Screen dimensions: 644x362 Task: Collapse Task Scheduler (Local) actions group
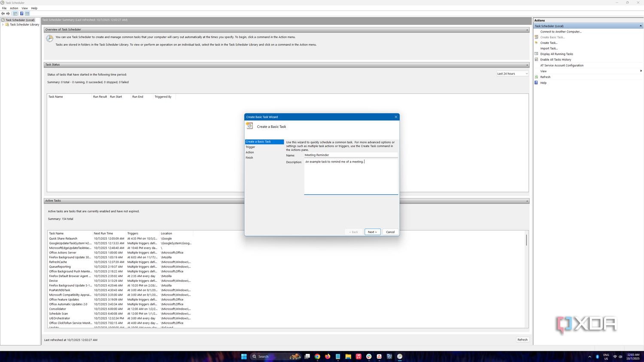[641, 26]
